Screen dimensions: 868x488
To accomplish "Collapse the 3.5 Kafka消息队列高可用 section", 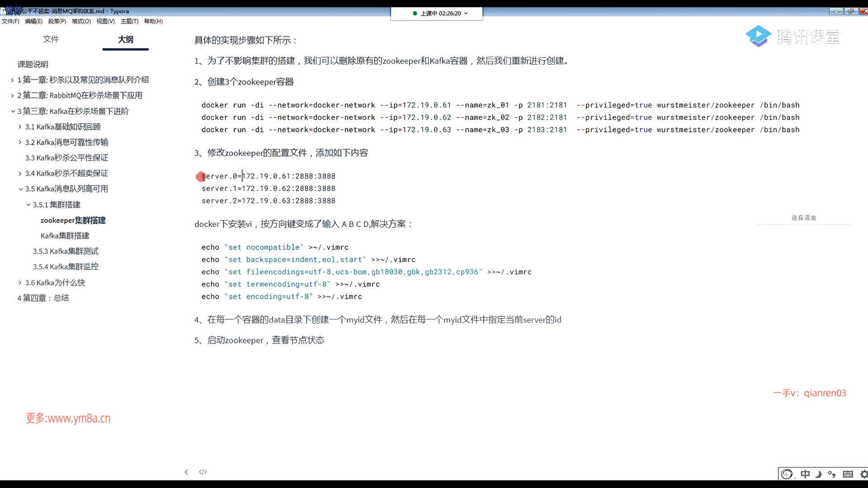I will point(21,189).
